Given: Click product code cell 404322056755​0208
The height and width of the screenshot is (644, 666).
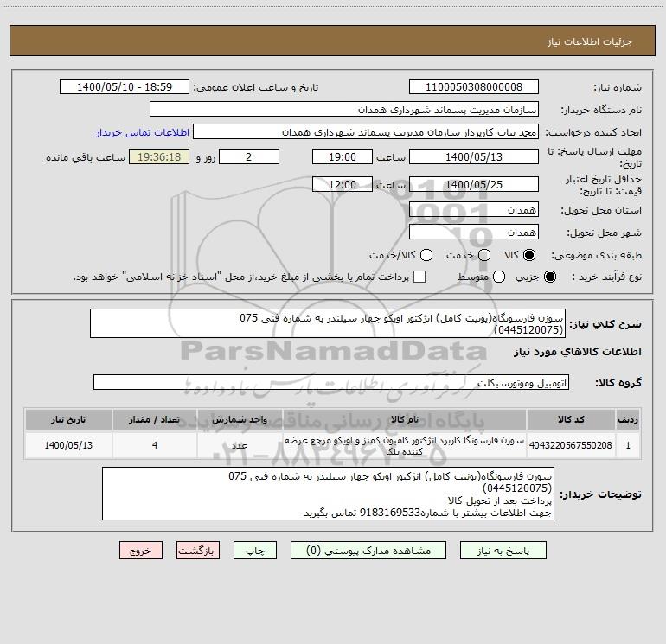Looking at the screenshot, I should 571,445.
